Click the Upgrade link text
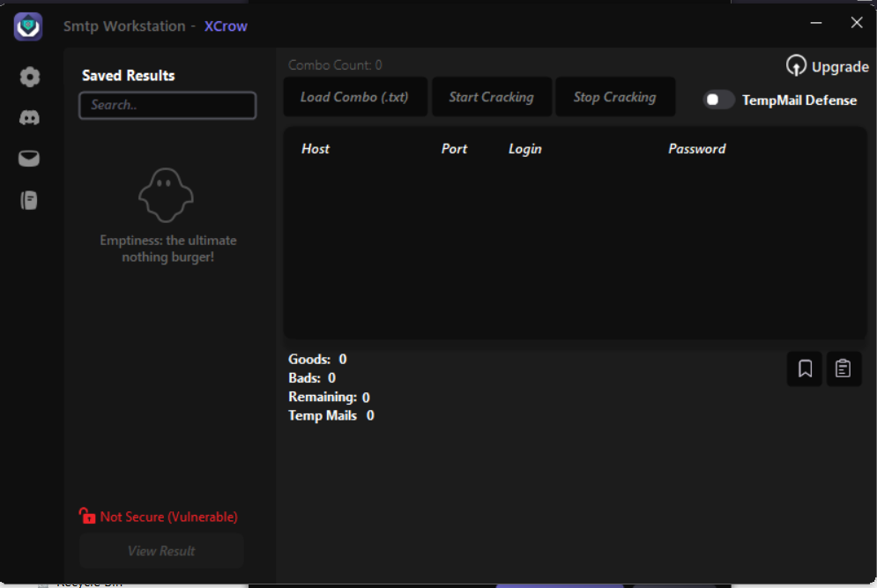Screen dimensions: 877x588 pyautogui.click(x=840, y=67)
